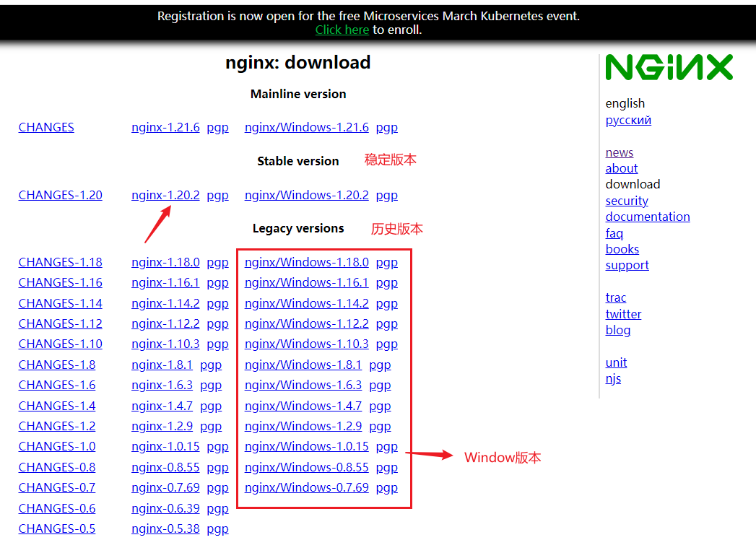Open pgp for nginx/Windows-1.20.2
756x540 pixels.
tap(387, 196)
